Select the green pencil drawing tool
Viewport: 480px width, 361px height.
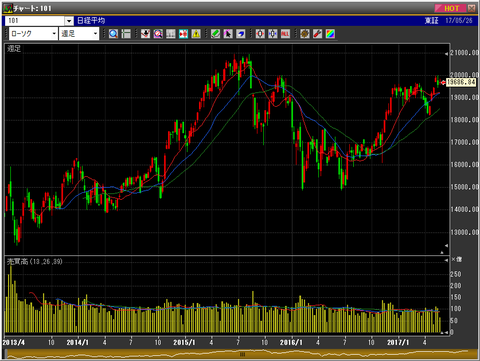pos(215,34)
